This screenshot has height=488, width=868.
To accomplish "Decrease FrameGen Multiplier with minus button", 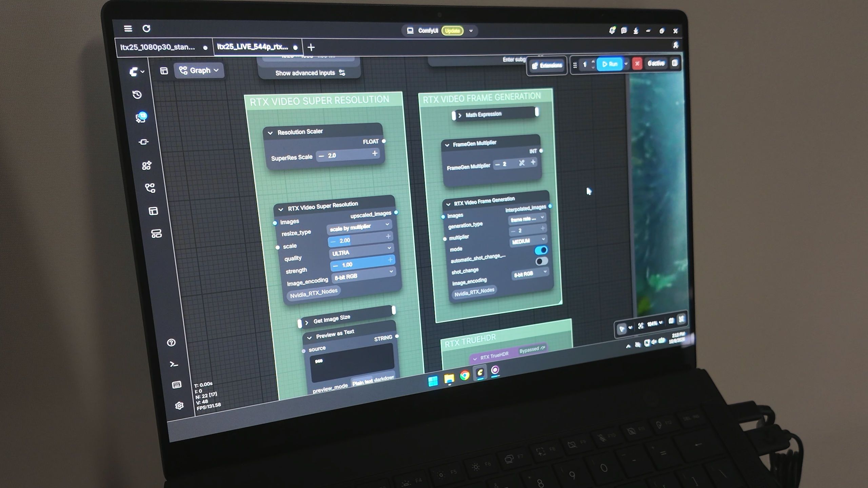I will click(497, 165).
